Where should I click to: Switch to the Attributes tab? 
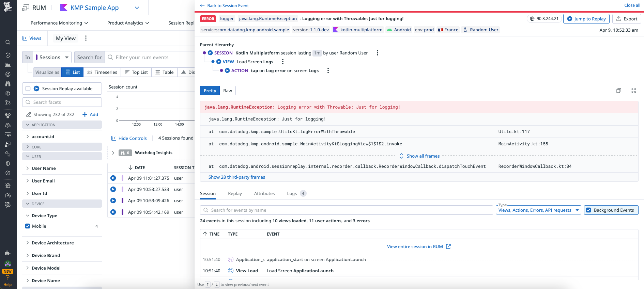264,193
